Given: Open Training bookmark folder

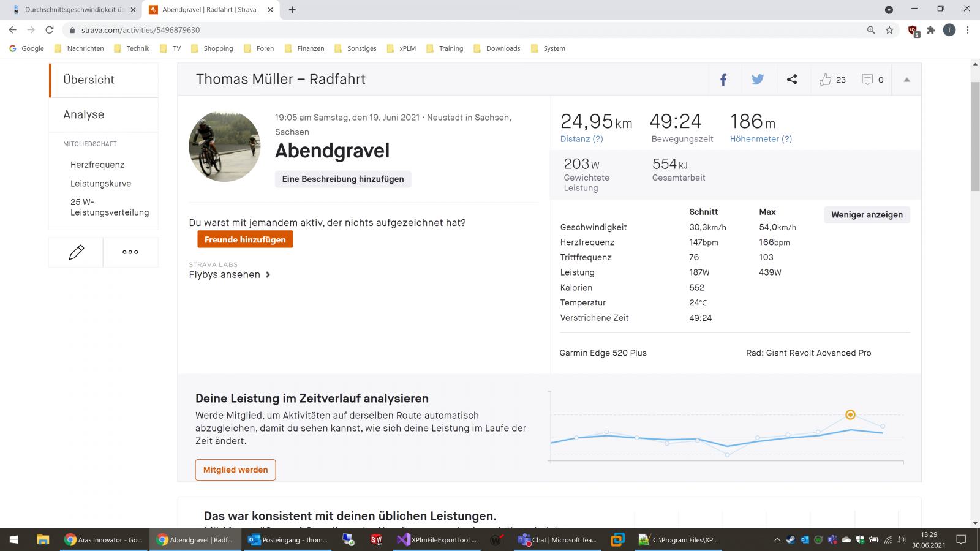Looking at the screenshot, I should 445,48.
